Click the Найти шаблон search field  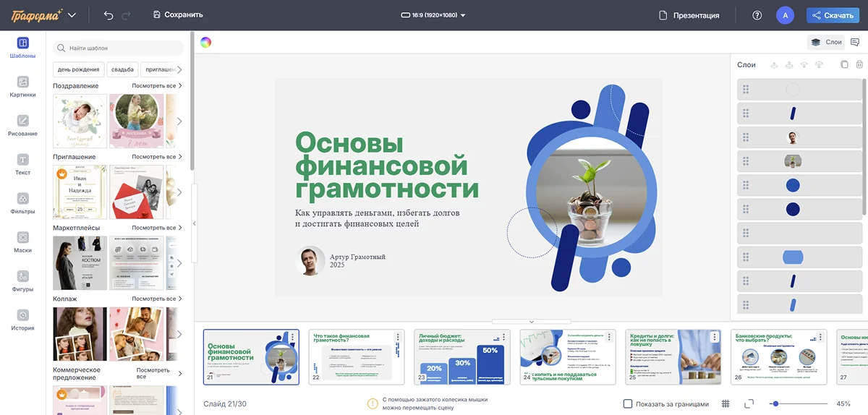pyautogui.click(x=118, y=48)
